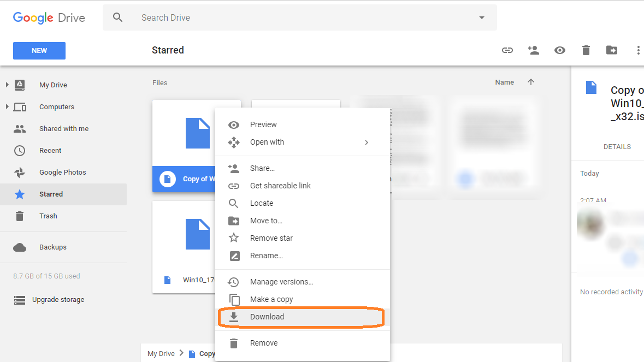
Task: Expand the My Drive tree
Action: (x=7, y=85)
